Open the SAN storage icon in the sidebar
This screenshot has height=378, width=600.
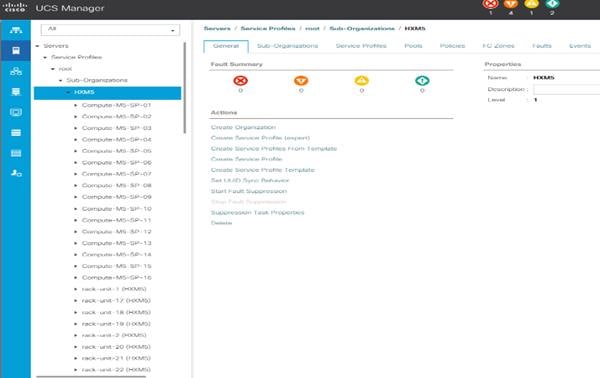(x=16, y=92)
